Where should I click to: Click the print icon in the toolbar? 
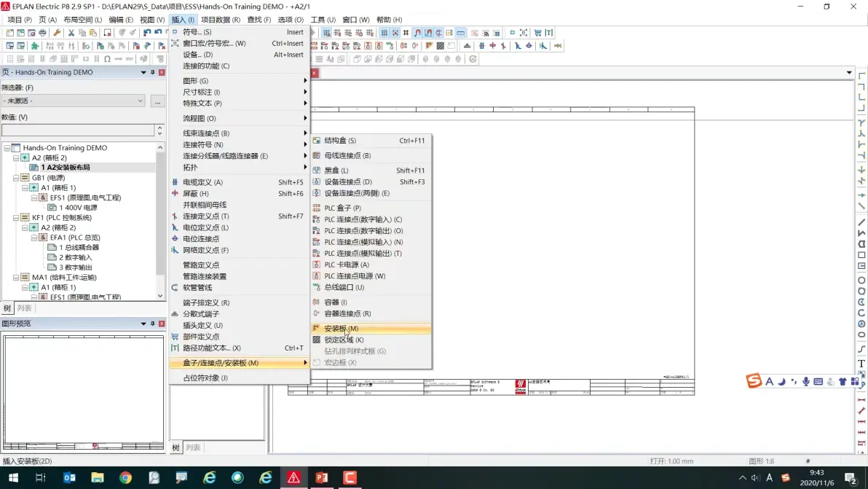(43, 33)
